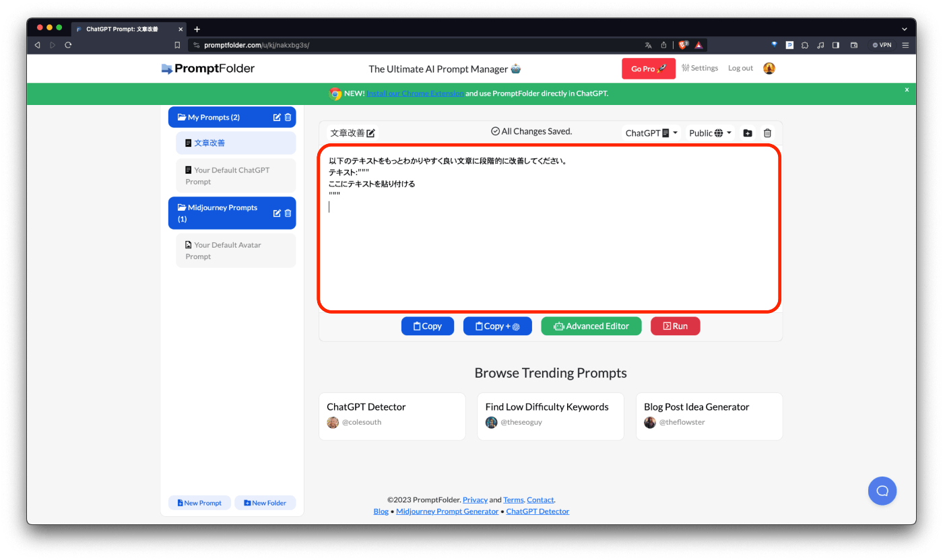Viewport: 943px width, 560px height.
Task: Open Your Default Avatar Prompt
Action: pos(236,250)
